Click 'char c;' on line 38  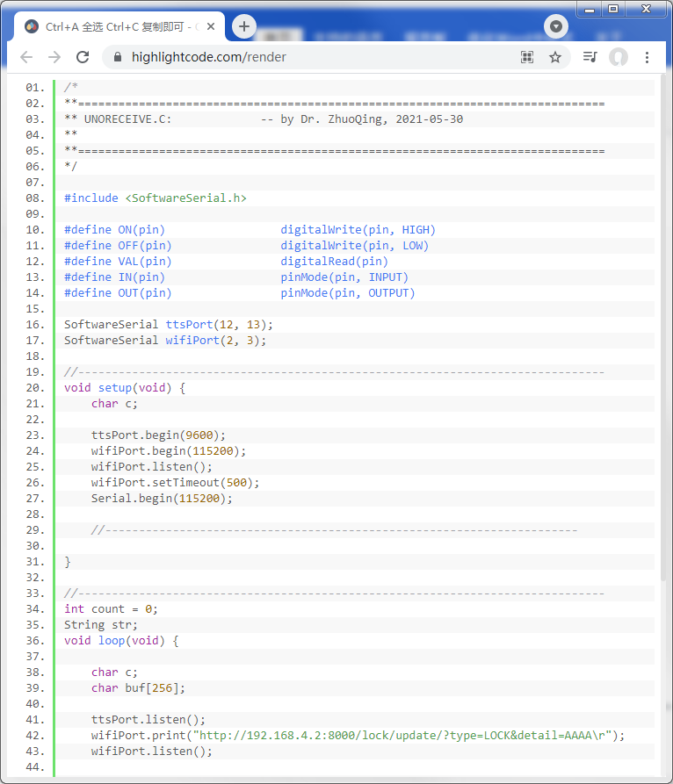[x=114, y=672]
